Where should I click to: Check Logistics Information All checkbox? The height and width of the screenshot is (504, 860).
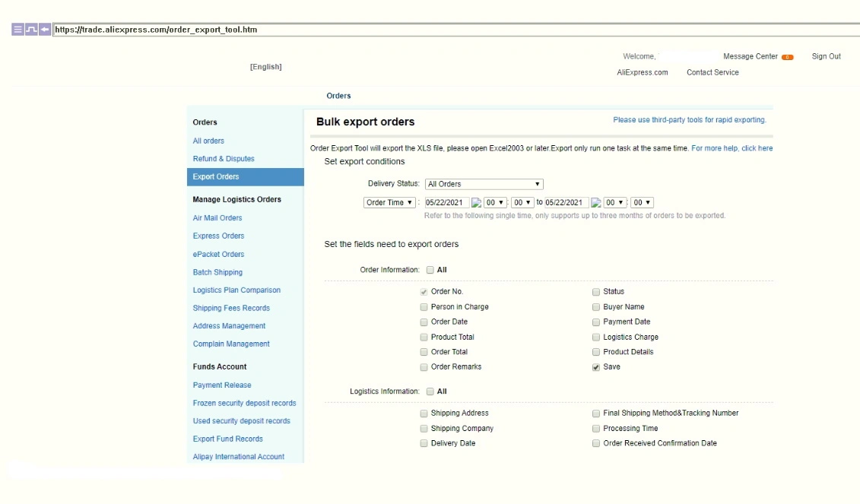point(430,391)
